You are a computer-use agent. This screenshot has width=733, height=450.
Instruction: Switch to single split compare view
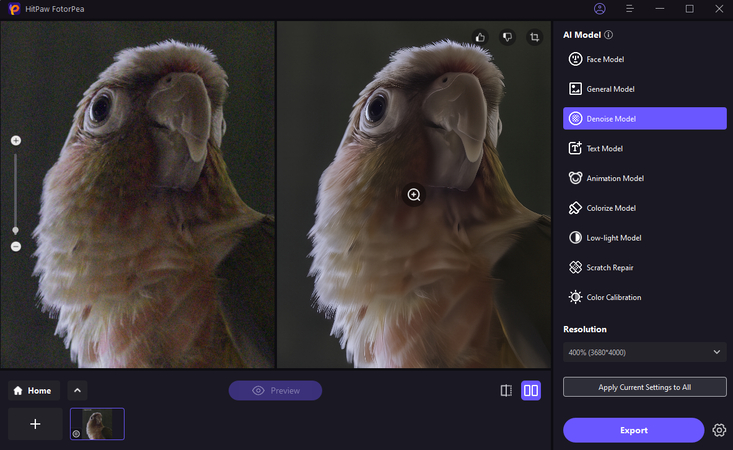(x=506, y=391)
